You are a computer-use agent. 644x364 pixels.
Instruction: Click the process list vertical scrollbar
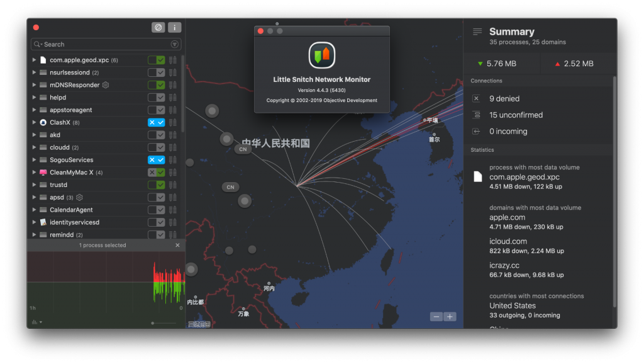click(183, 94)
